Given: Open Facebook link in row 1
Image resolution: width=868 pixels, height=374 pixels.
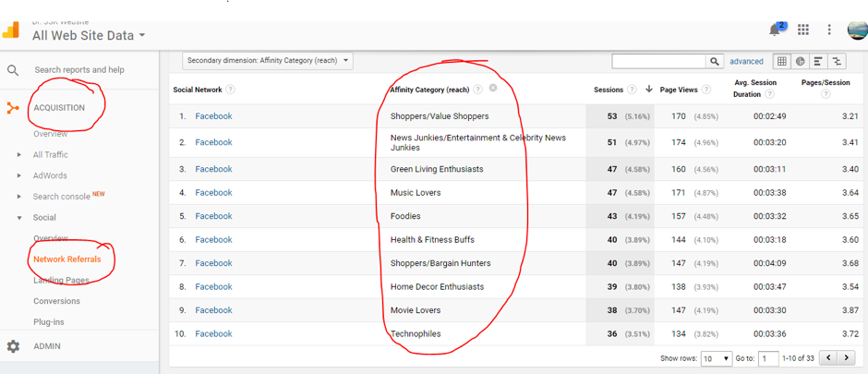Looking at the screenshot, I should coord(213,116).
